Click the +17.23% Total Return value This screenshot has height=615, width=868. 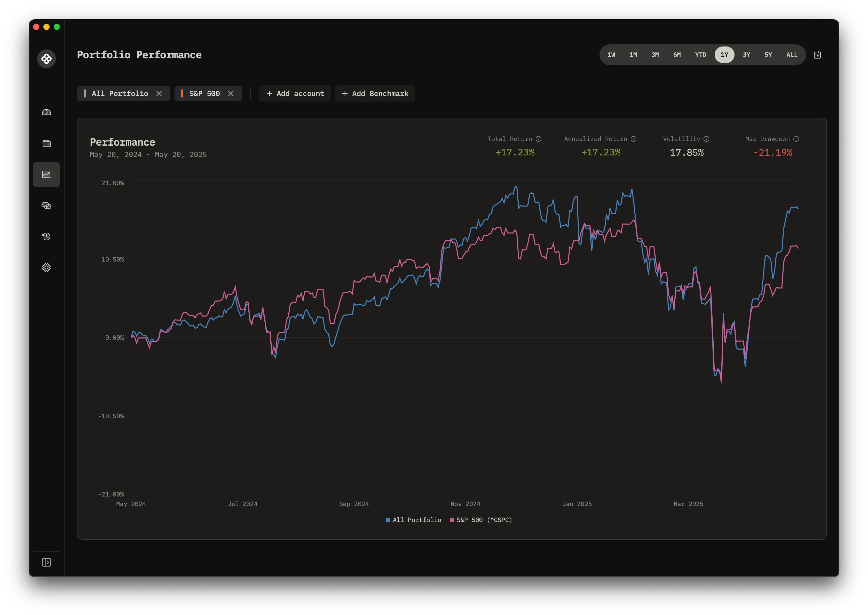coord(515,153)
